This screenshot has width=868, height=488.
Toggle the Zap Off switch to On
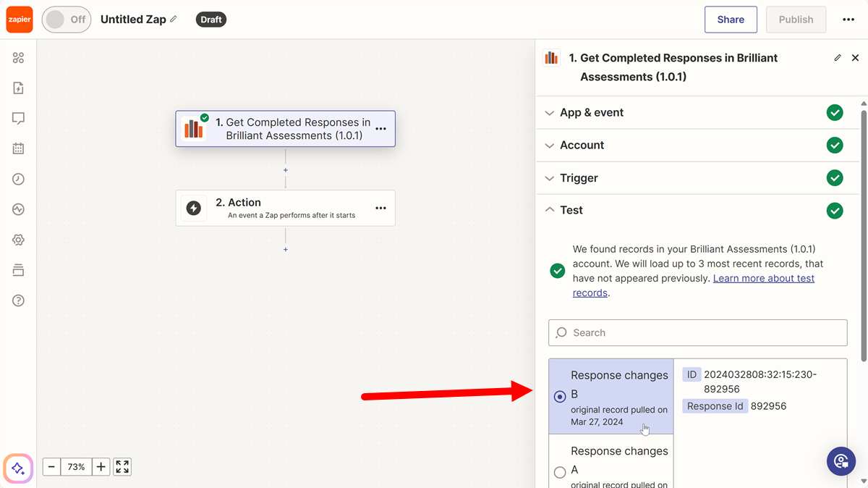coord(66,20)
